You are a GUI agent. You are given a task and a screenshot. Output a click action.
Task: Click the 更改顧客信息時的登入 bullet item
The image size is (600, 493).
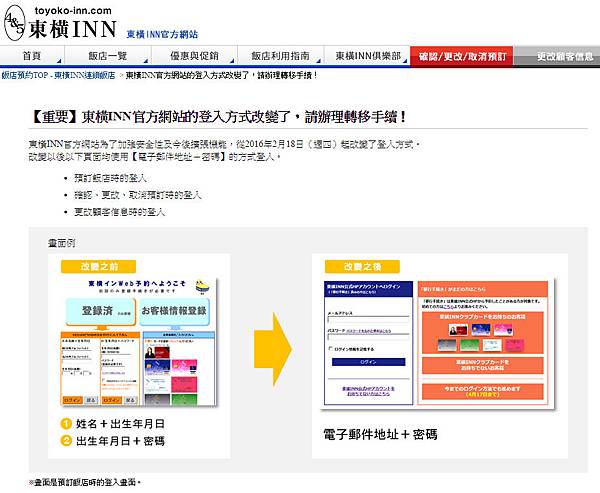[119, 212]
